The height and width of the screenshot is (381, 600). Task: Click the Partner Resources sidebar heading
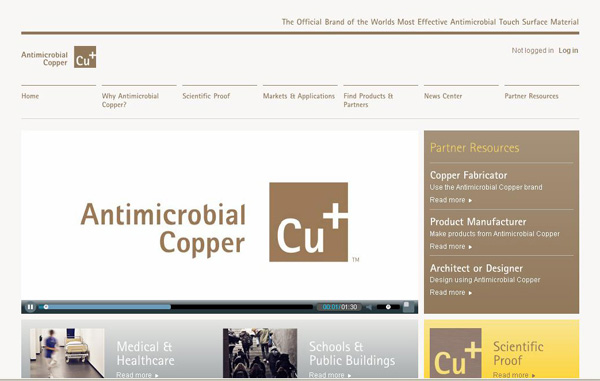[x=474, y=148]
